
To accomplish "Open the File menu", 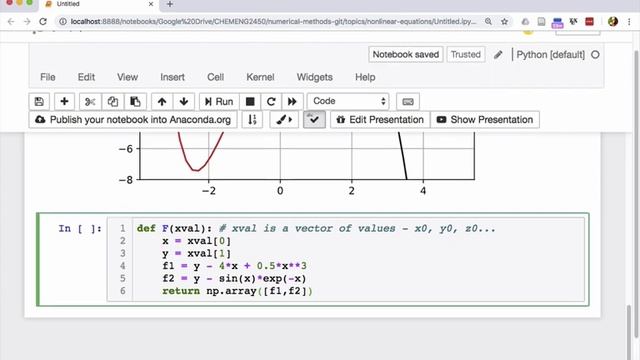I will [x=48, y=77].
